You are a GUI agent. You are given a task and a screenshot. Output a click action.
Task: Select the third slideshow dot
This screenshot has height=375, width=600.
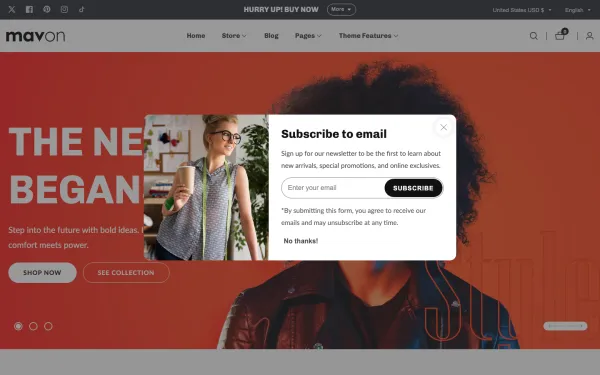click(48, 326)
